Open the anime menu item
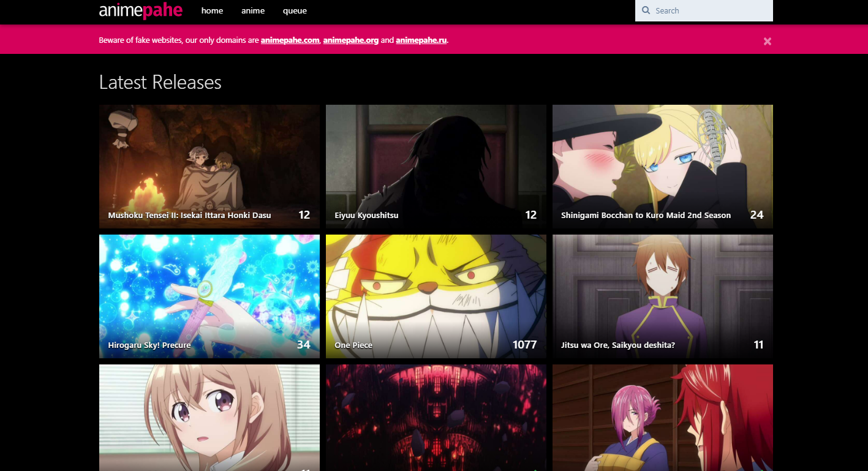This screenshot has width=868, height=471. (x=253, y=10)
